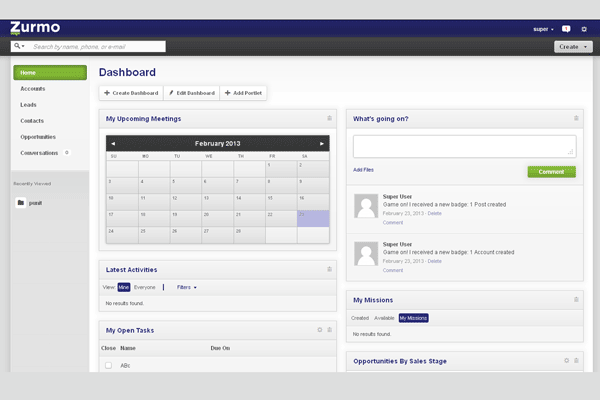Screen dimensions: 600x400
Task: Select the Mine view in Latest Activities
Action: [123, 287]
